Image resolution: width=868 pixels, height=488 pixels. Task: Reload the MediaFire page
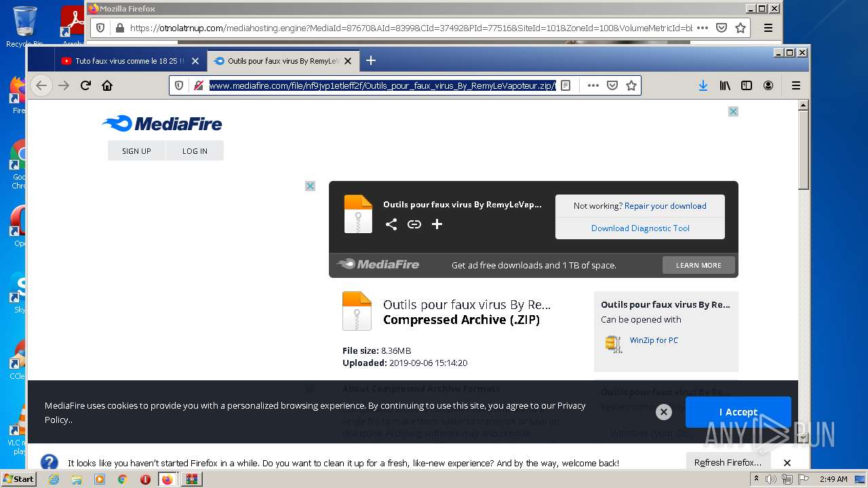tap(85, 85)
